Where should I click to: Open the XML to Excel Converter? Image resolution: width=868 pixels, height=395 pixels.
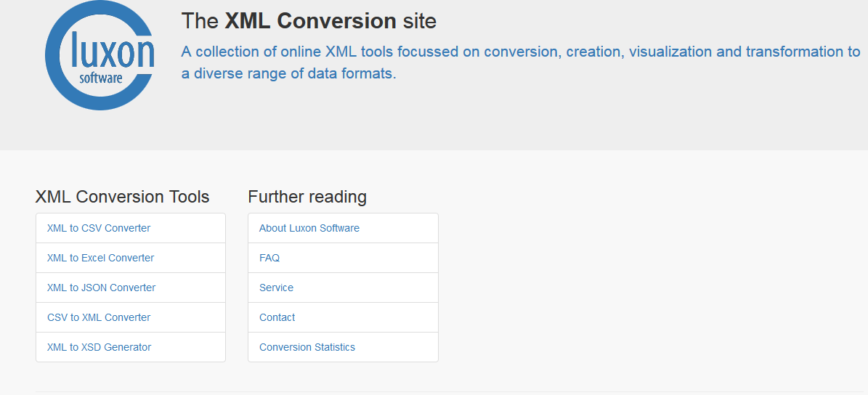click(x=100, y=258)
